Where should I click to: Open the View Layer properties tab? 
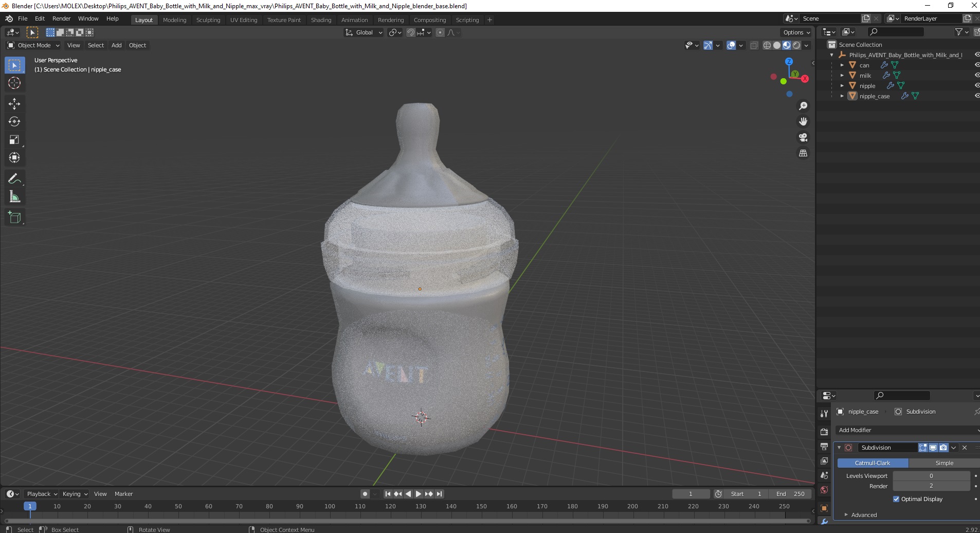pos(824,460)
